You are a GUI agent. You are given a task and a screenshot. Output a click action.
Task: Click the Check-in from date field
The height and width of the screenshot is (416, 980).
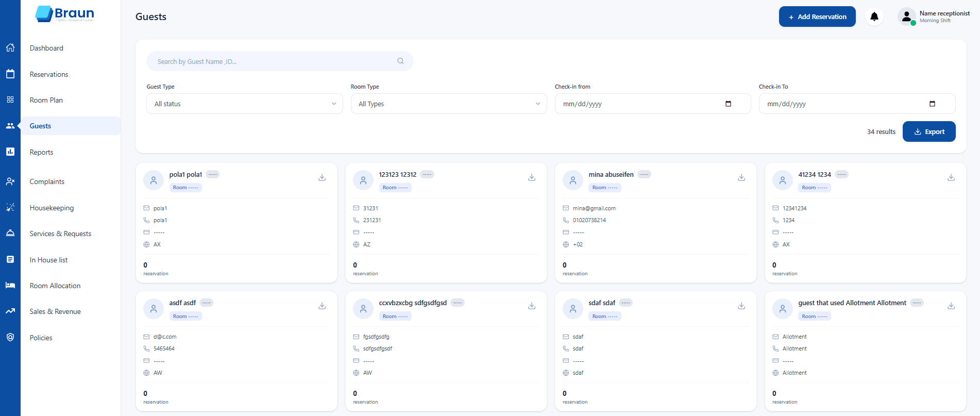coord(653,104)
